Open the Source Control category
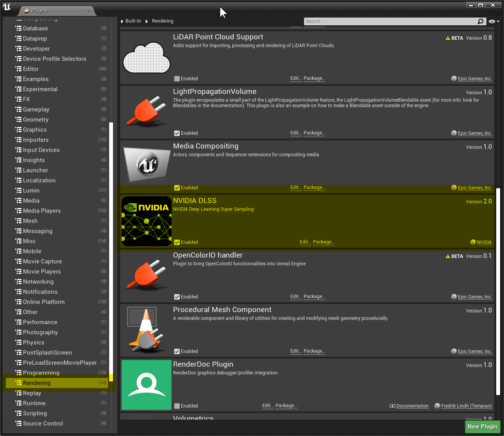504x436 pixels. tap(57, 424)
